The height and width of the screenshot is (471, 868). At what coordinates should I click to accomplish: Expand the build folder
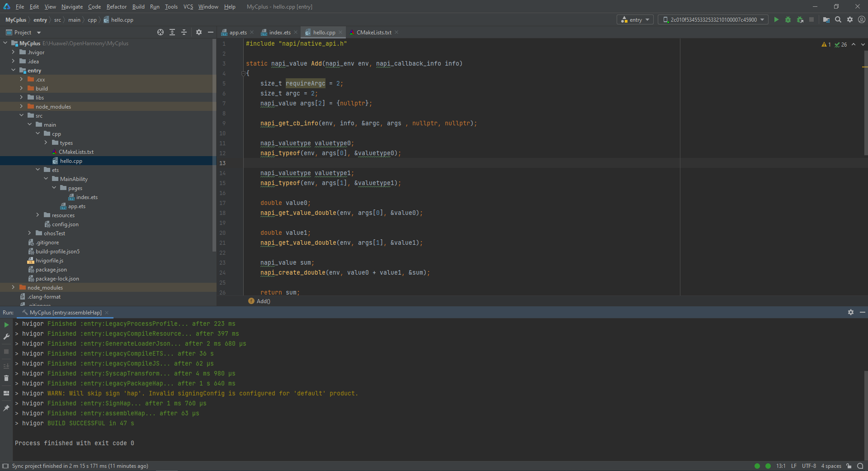[x=21, y=88]
